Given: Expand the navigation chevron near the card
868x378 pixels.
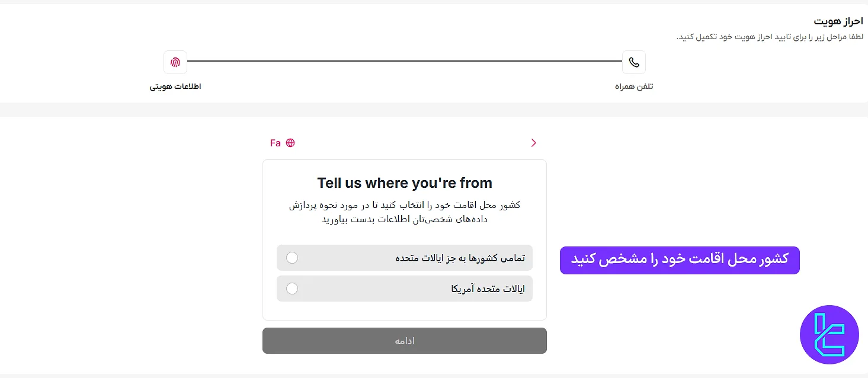Looking at the screenshot, I should coord(533,143).
